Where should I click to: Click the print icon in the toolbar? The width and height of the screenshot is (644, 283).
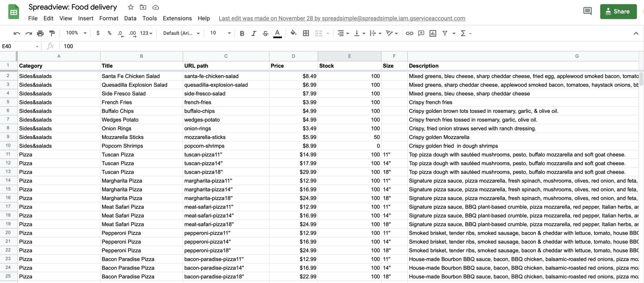[x=40, y=33]
